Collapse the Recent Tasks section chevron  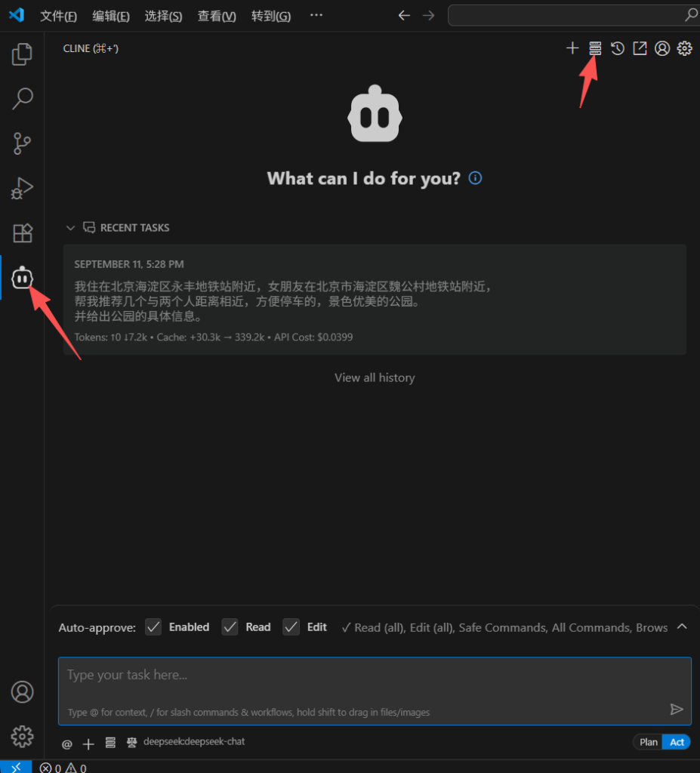(70, 228)
